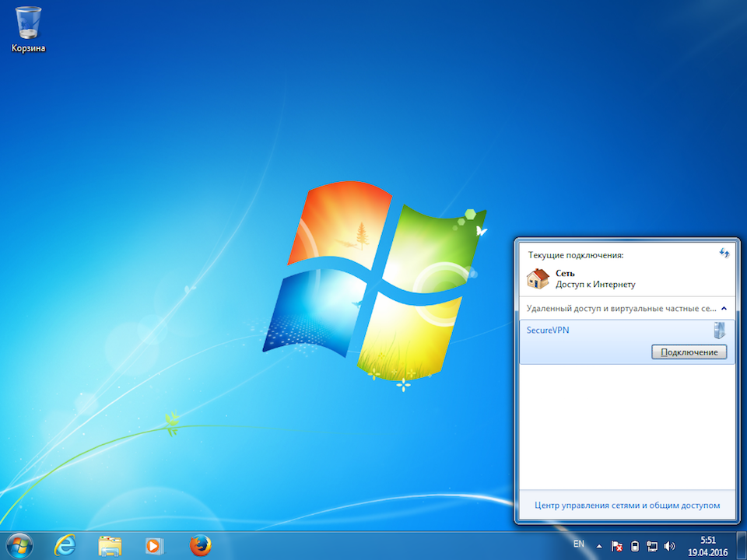Click the Доступ к Интернету status text
747x560 pixels.
click(x=595, y=285)
